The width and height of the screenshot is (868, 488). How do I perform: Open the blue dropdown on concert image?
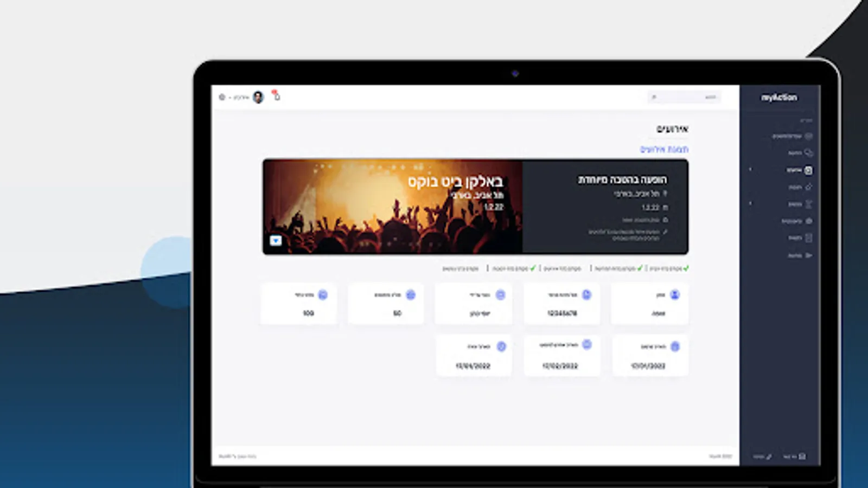(x=276, y=240)
